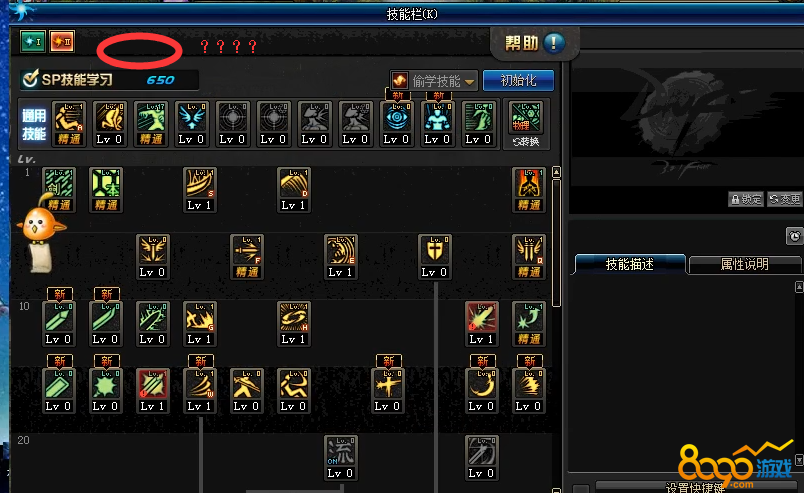Select the skill page I icon

click(33, 42)
